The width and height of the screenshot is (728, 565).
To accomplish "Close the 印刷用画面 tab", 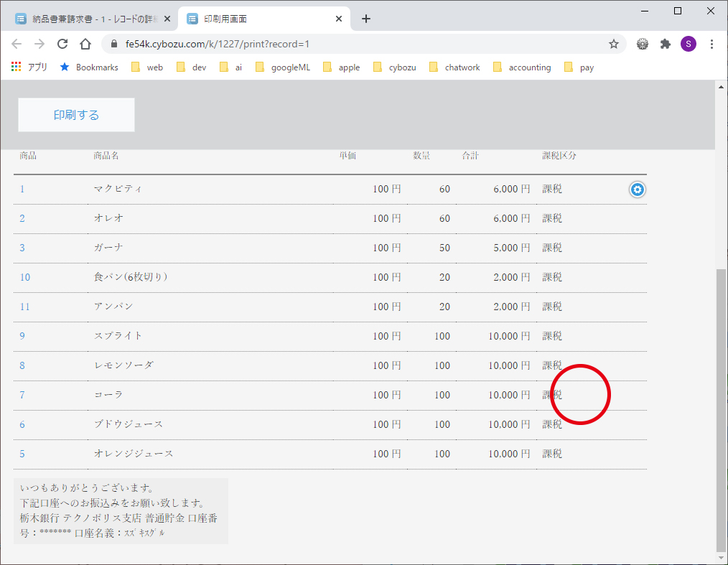I will pos(339,19).
